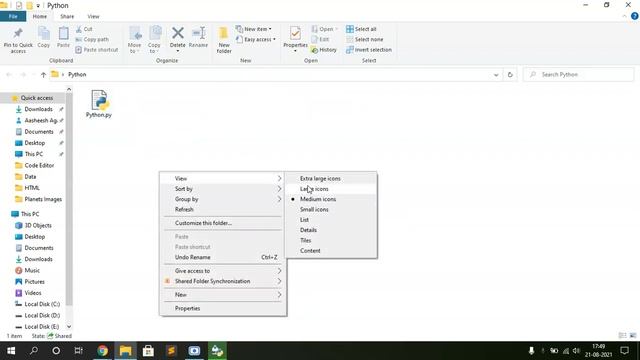The height and width of the screenshot is (360, 640).
Task: Click Properties in context menu
Action: pos(223,309)
